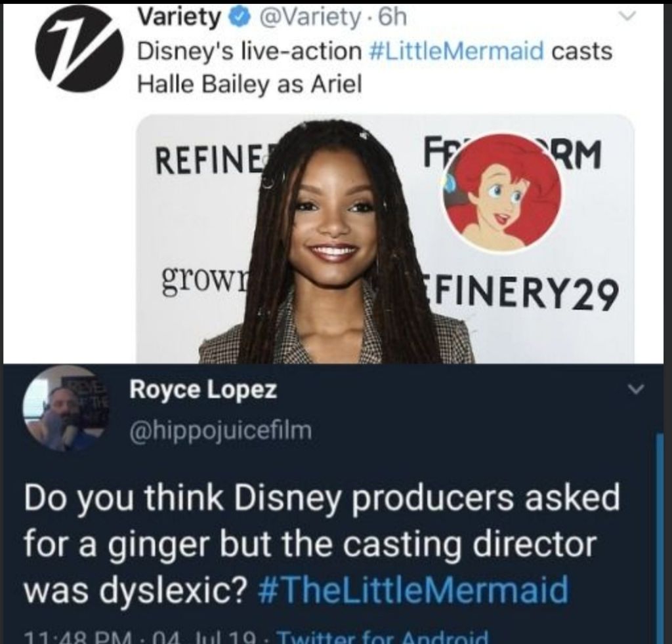This screenshot has height=644, width=672.
Task: Open the @hippojuicefilm handle
Action: pos(220,431)
